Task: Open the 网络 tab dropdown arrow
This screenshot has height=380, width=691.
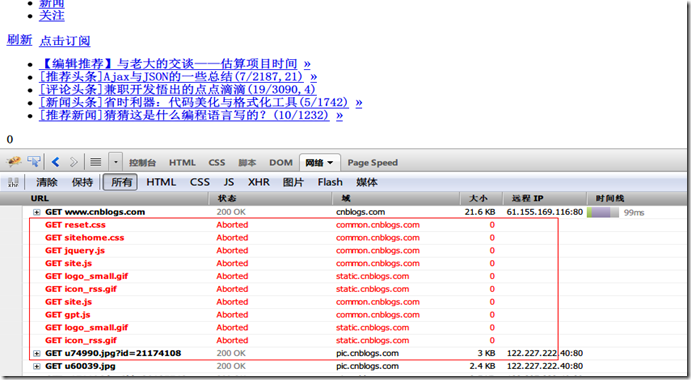Action: [x=330, y=163]
